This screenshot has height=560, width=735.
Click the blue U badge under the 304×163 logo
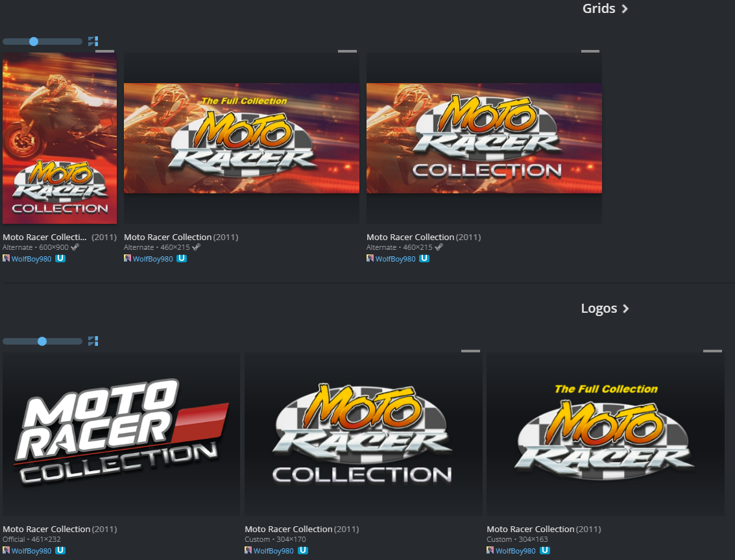tap(545, 551)
